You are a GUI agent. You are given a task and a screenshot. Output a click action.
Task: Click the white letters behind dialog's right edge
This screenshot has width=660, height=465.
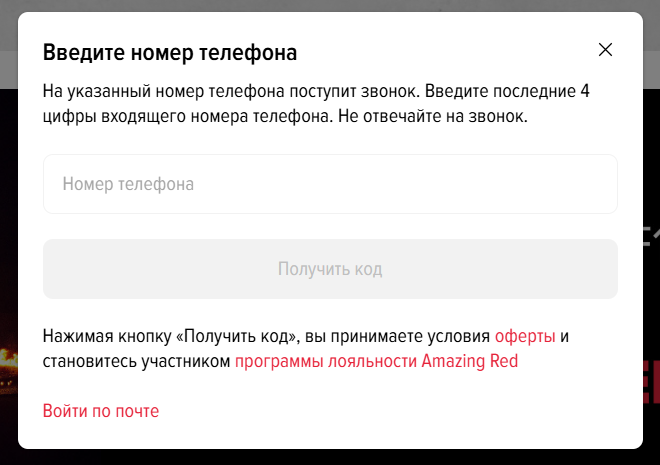click(651, 236)
